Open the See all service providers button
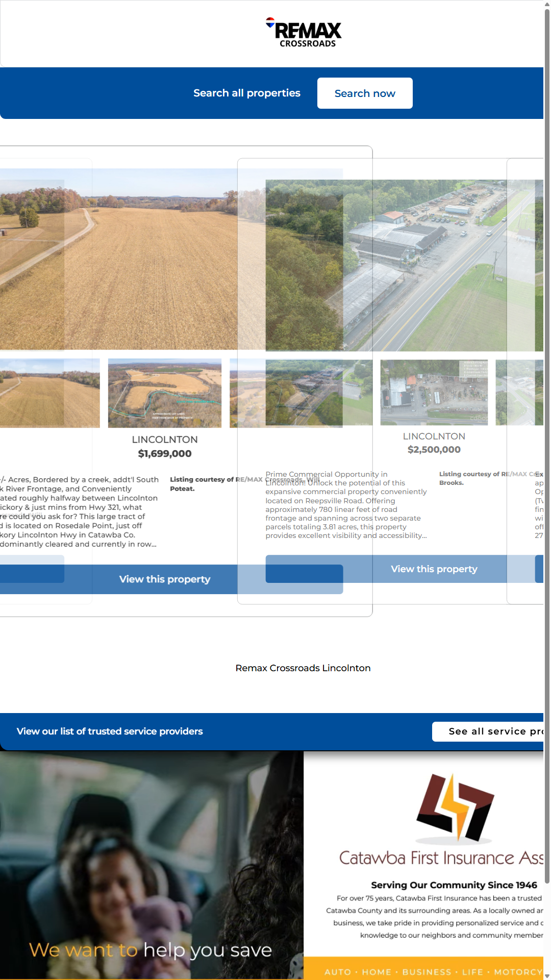Screen dimensions: 551x980 tap(489, 731)
